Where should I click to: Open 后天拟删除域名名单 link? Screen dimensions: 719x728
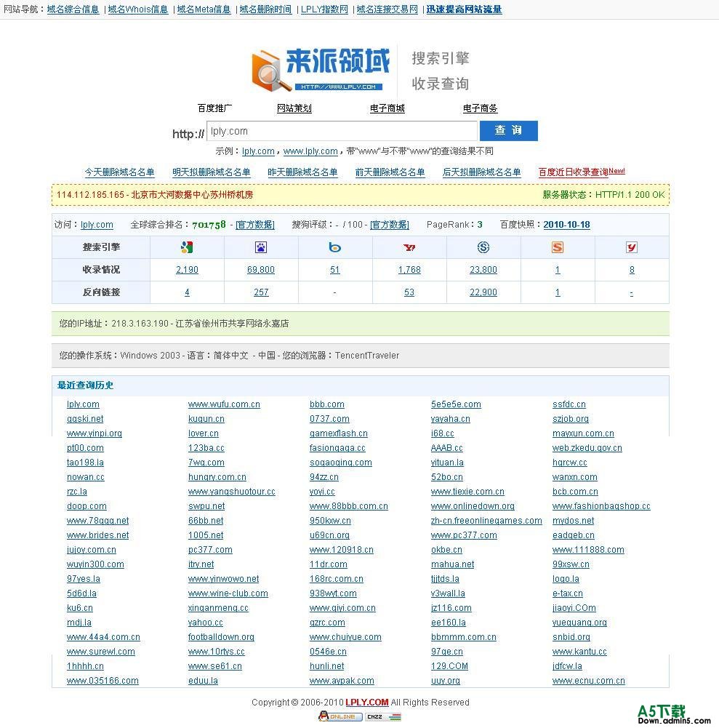click(482, 172)
